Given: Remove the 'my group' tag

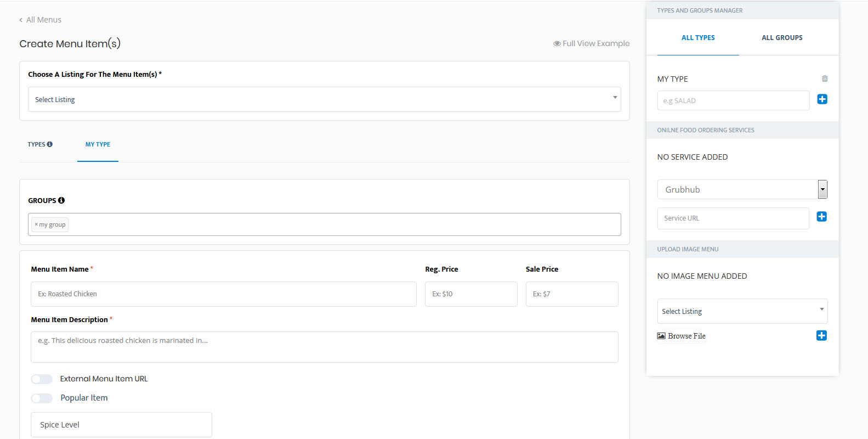Looking at the screenshot, I should click(x=36, y=224).
